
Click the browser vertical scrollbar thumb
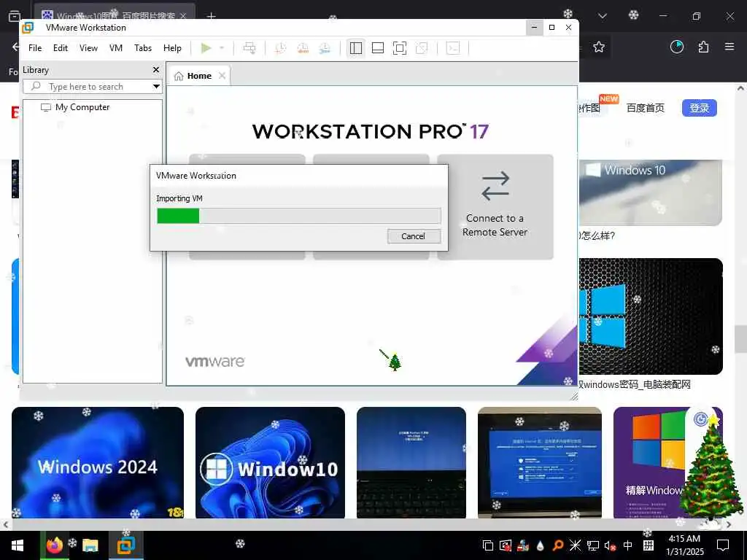740,338
